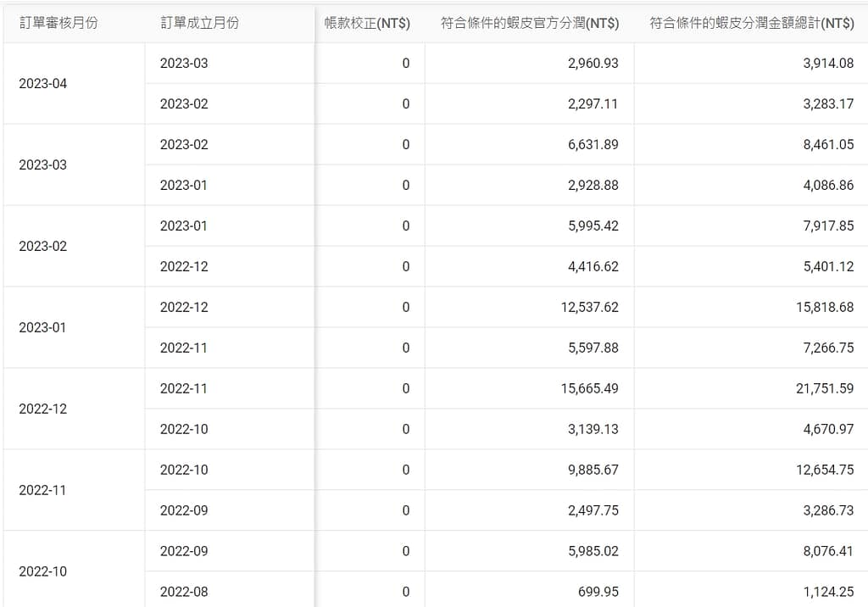Select the 2022-12 audit month row label
The image size is (868, 607).
click(x=42, y=409)
